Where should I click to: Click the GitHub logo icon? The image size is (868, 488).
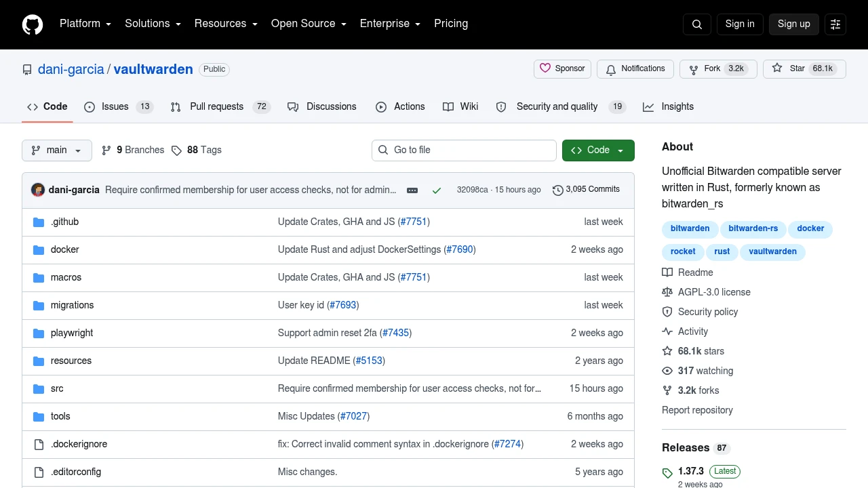coord(33,24)
